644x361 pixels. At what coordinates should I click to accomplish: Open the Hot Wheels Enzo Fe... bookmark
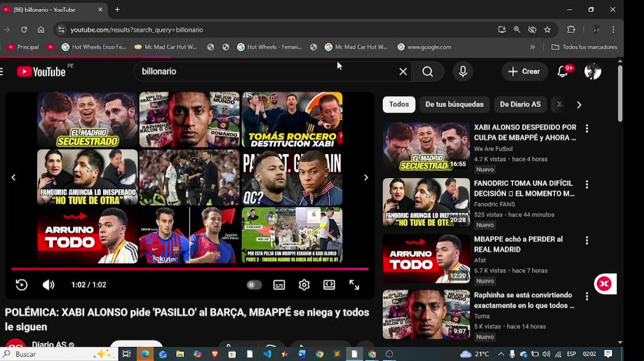[x=94, y=47]
